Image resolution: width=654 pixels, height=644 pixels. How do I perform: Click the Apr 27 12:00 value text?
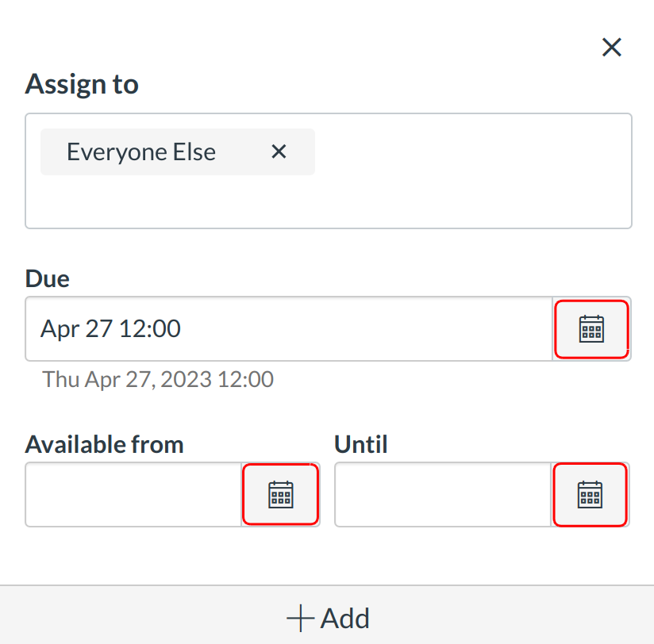pyautogui.click(x=110, y=328)
